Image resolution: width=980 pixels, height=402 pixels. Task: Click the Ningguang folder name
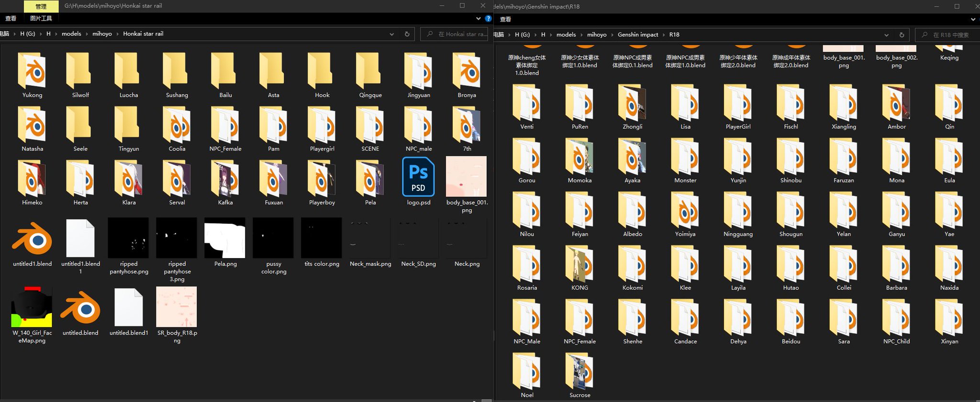coord(738,234)
